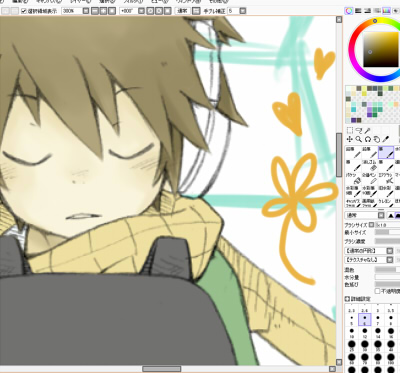
Task: Select the 消しゴム eraser tool
Action: pyautogui.click(x=369, y=165)
